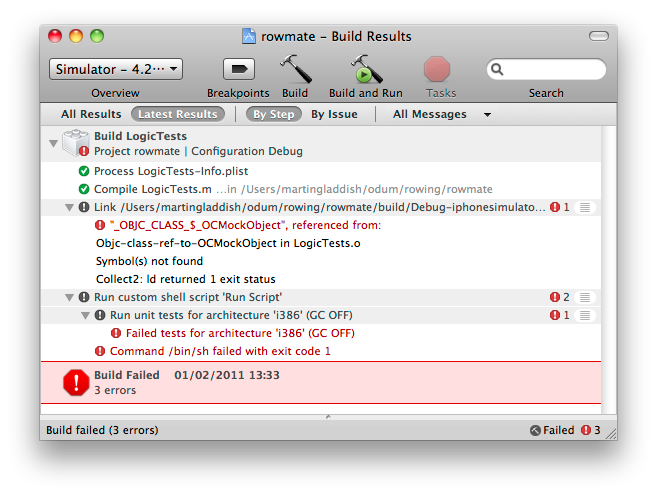This screenshot has height=495, width=657.
Task: Click the Failed status icon in status bar
Action: coord(535,430)
